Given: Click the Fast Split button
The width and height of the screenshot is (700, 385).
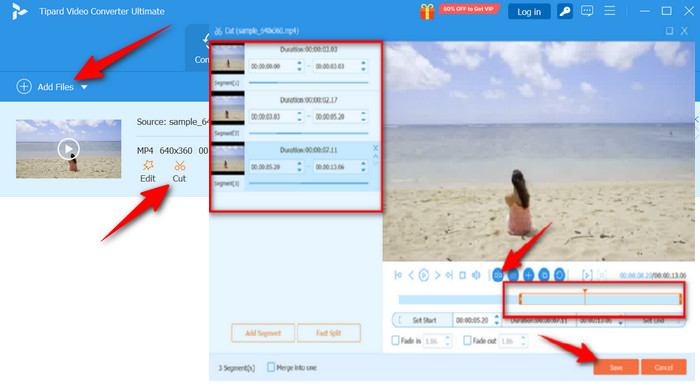Looking at the screenshot, I should pos(329,333).
